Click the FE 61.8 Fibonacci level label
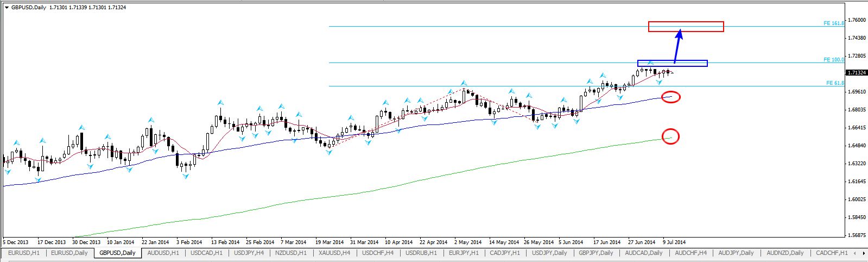Viewport: 868px width, 262px height. point(835,83)
